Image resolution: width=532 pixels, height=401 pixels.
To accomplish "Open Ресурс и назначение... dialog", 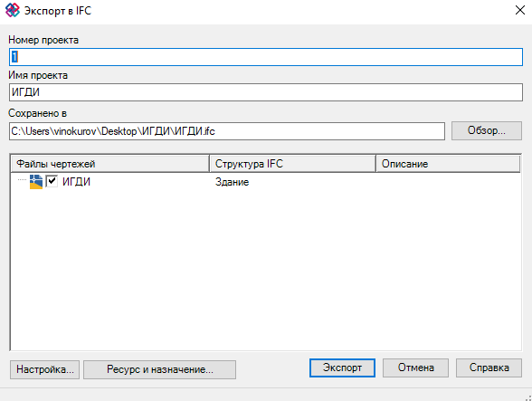I will pyautogui.click(x=160, y=369).
